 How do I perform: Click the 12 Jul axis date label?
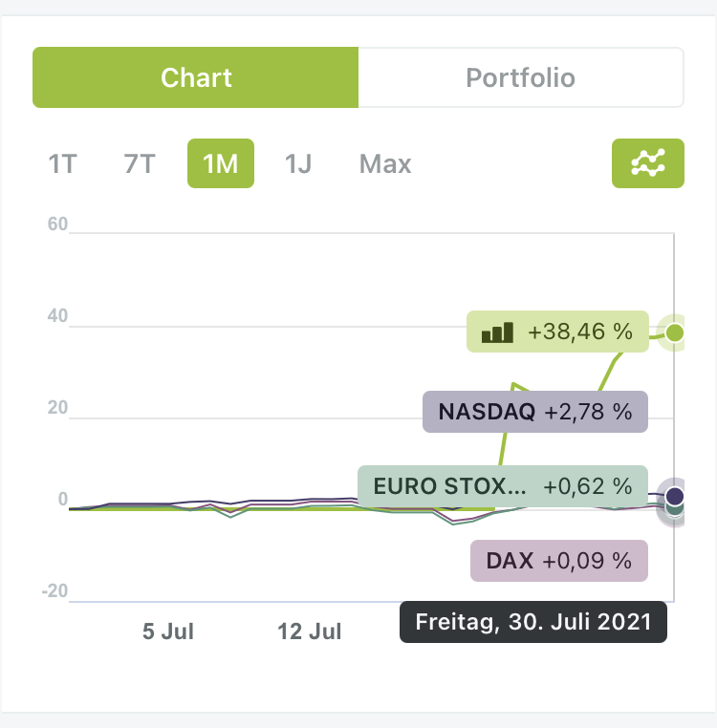coord(310,632)
